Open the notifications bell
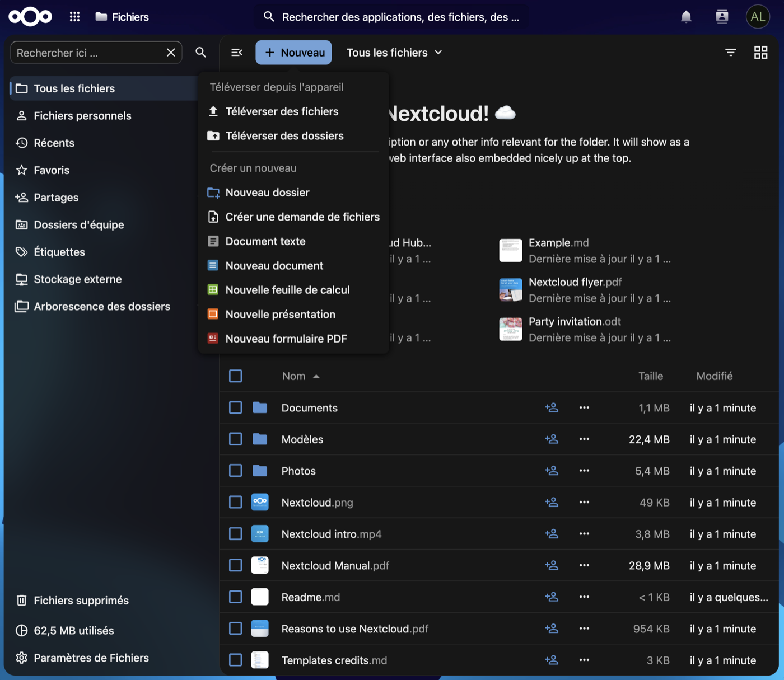 [x=686, y=17]
